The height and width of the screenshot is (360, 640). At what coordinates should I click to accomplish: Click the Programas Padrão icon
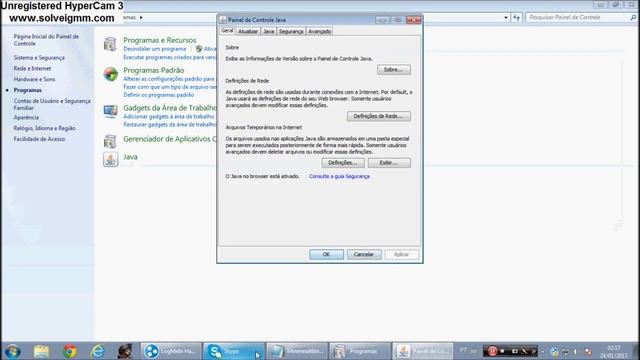tap(111, 74)
